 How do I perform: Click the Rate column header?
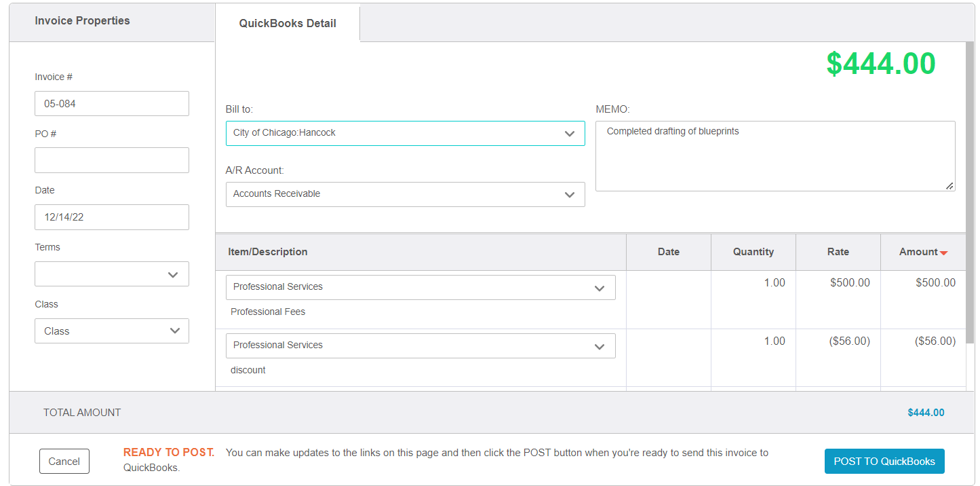coord(838,252)
